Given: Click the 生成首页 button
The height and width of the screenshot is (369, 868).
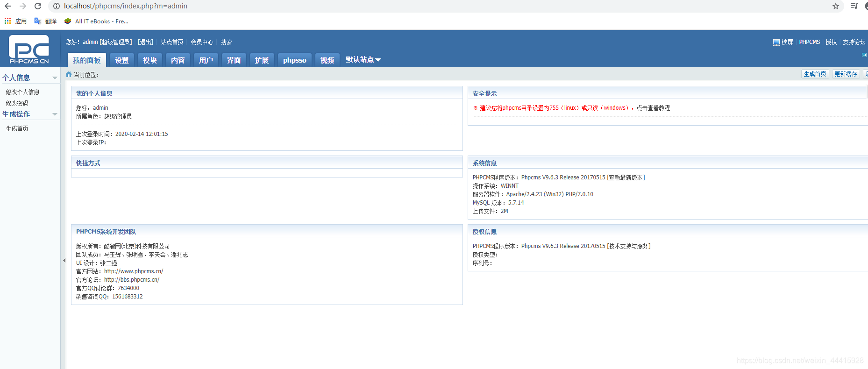Looking at the screenshot, I should [815, 74].
